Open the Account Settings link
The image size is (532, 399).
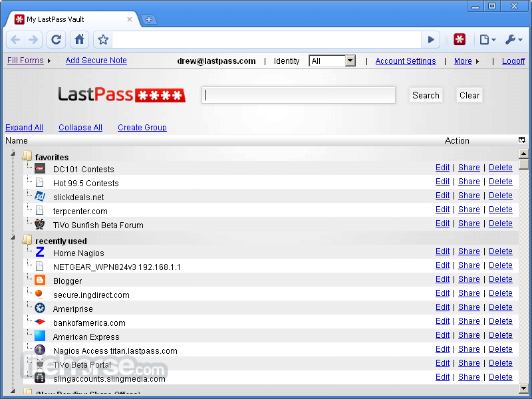point(406,61)
